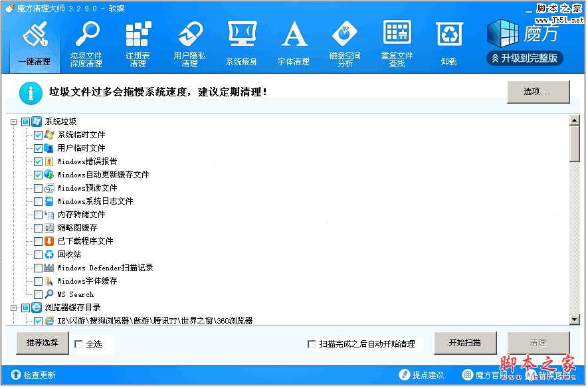
Task: Uncheck Windows错误报告 checkbox
Action: (38, 161)
